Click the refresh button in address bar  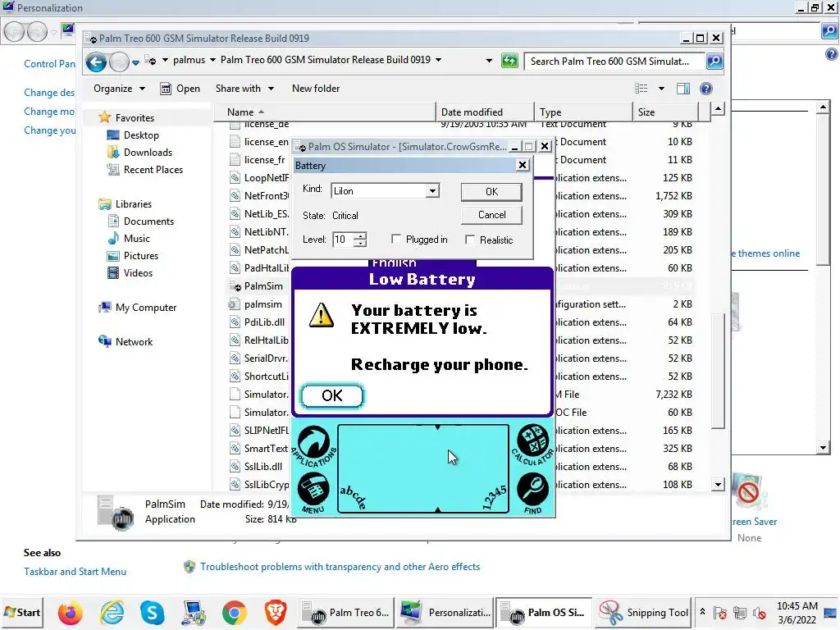509,61
